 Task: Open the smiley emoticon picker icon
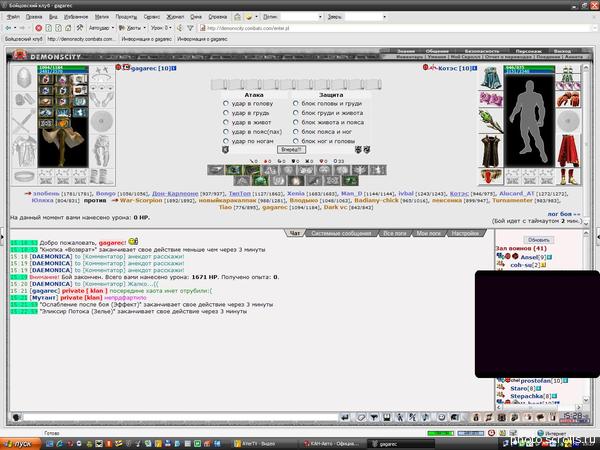441,417
